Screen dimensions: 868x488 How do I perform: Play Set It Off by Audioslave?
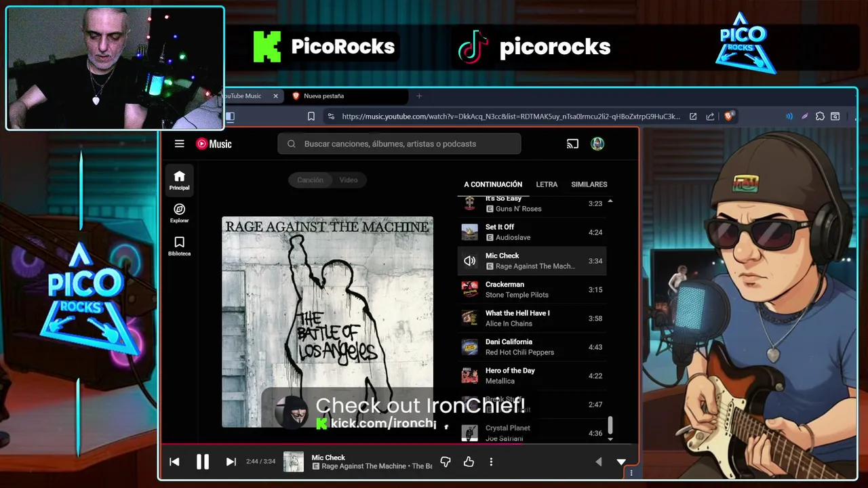coord(532,232)
